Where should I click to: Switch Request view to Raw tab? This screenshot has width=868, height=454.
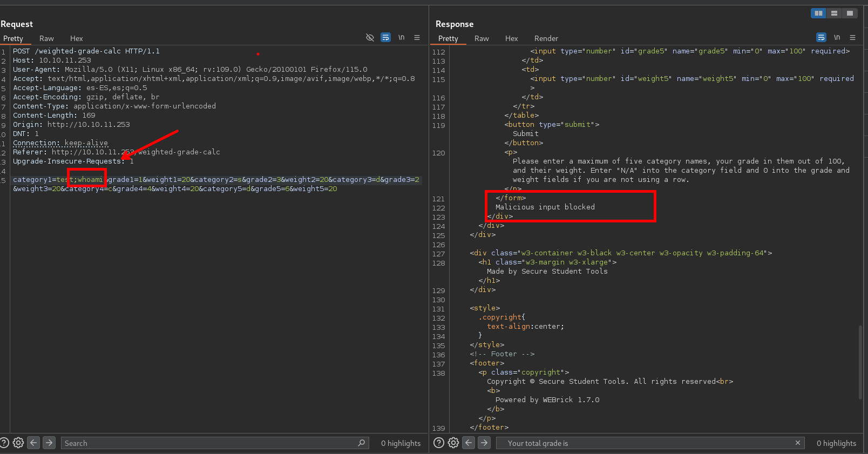pos(46,38)
